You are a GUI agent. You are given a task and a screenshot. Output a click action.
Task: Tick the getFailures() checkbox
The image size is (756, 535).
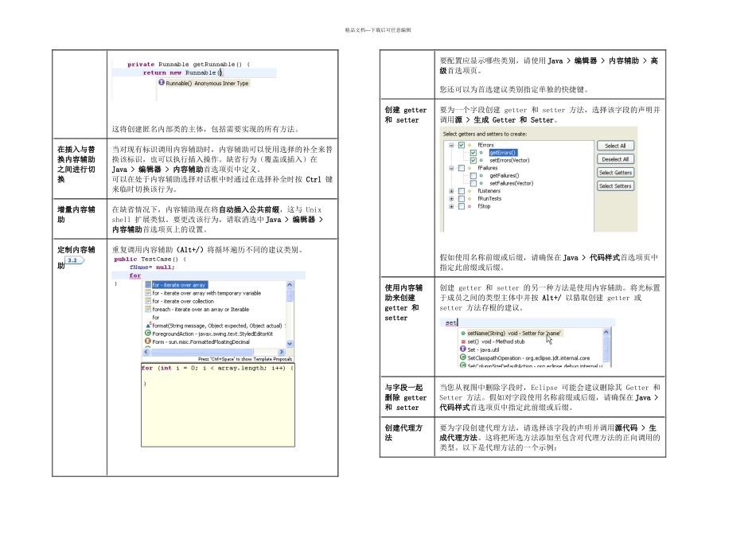coord(473,176)
